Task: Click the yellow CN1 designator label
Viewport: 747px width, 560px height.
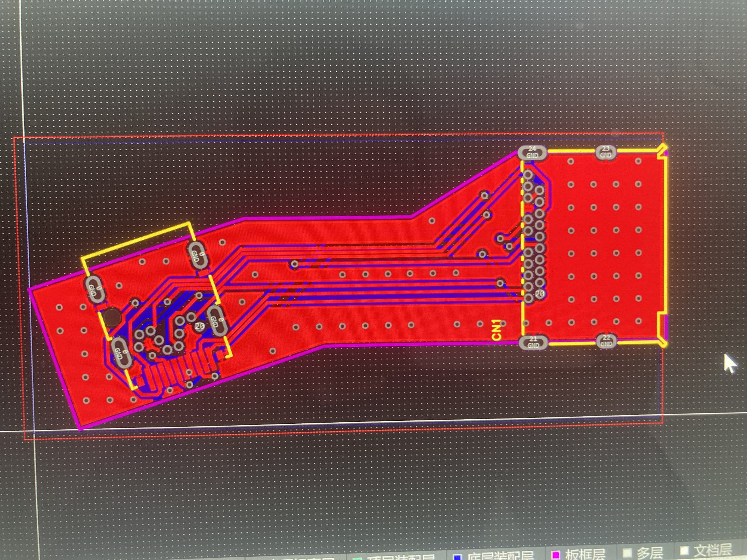Action: click(x=496, y=330)
